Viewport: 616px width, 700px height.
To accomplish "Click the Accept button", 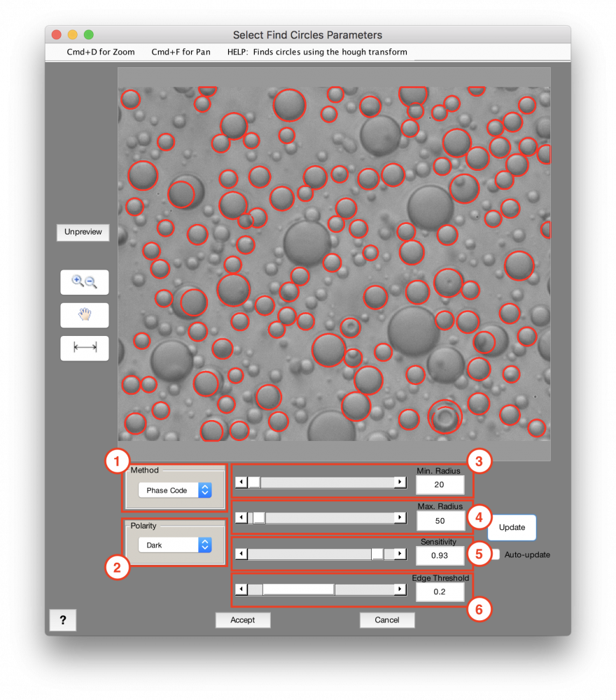I will (243, 620).
